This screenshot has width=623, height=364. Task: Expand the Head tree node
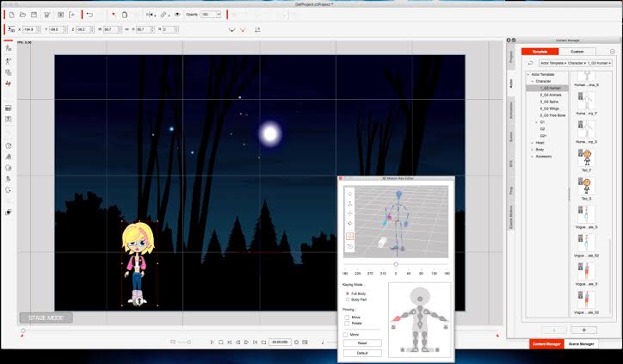coord(533,143)
